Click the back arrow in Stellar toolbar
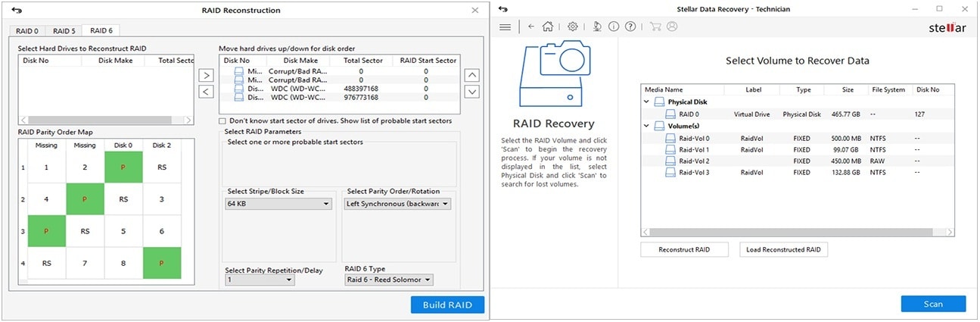This screenshot has height=322, width=980. pyautogui.click(x=531, y=27)
